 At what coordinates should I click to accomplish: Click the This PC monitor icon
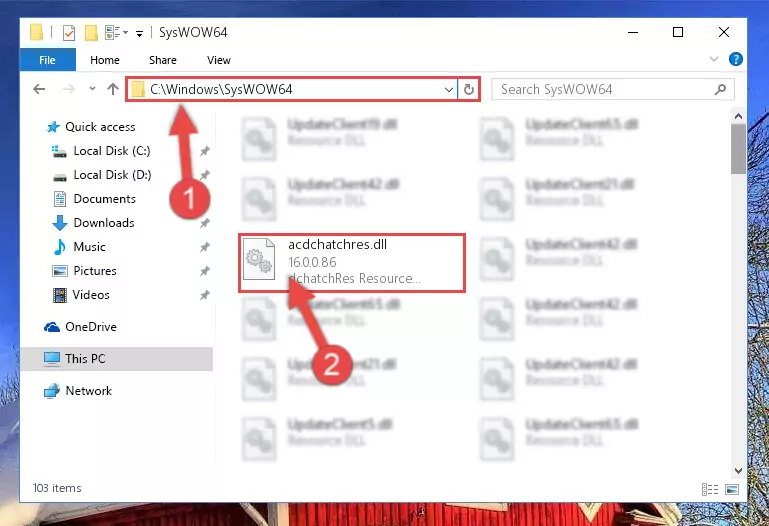(x=51, y=359)
